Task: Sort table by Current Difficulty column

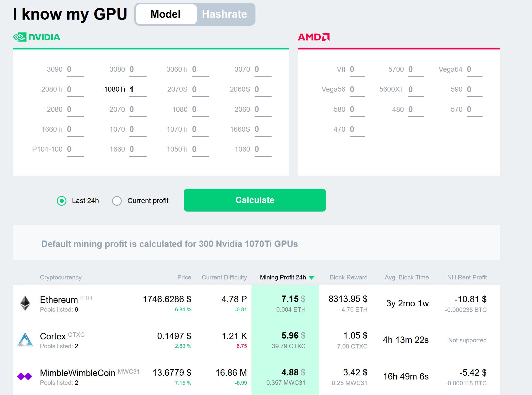Action: (224, 277)
